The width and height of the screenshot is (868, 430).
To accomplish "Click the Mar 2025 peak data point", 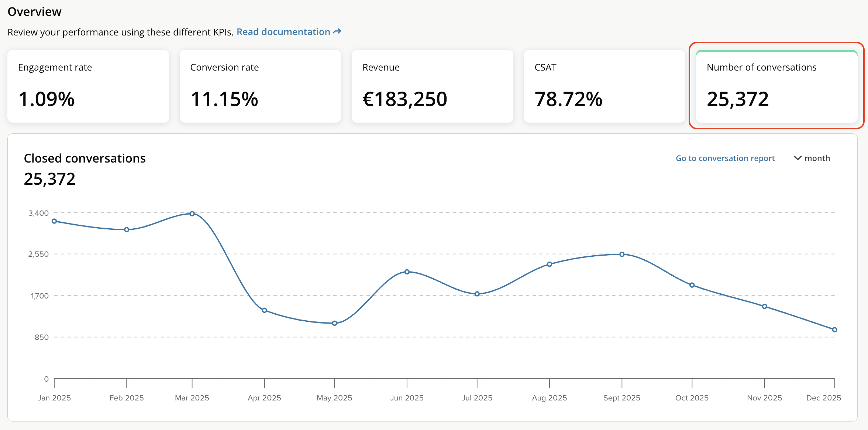I will click(192, 214).
